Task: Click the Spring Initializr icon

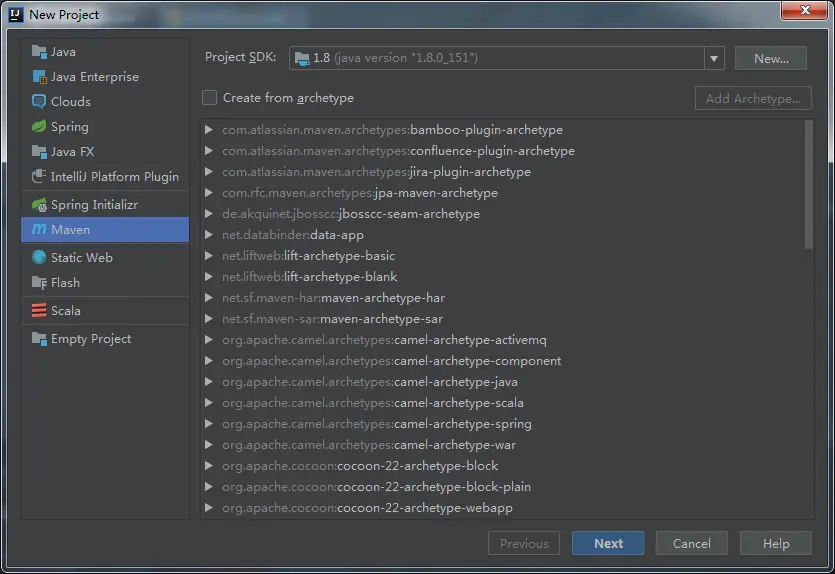Action: point(39,204)
